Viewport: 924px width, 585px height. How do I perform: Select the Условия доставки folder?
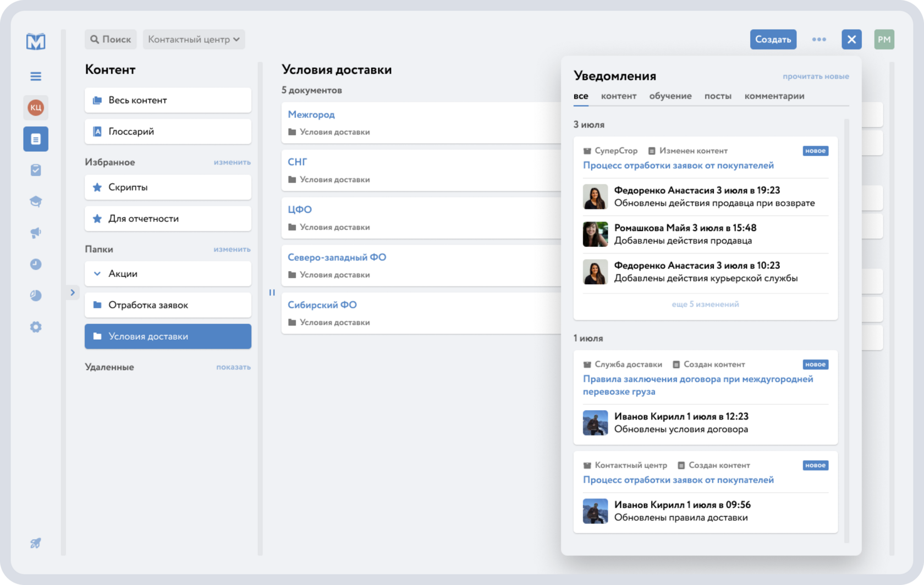click(168, 336)
